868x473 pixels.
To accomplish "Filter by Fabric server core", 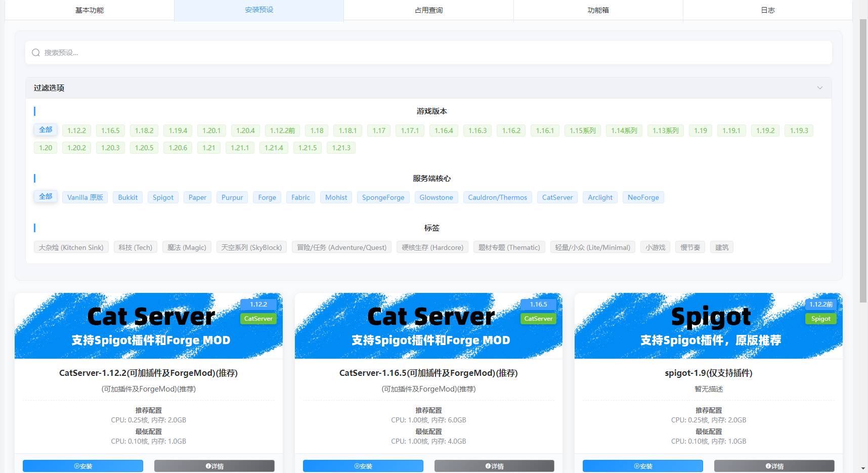I will (300, 197).
